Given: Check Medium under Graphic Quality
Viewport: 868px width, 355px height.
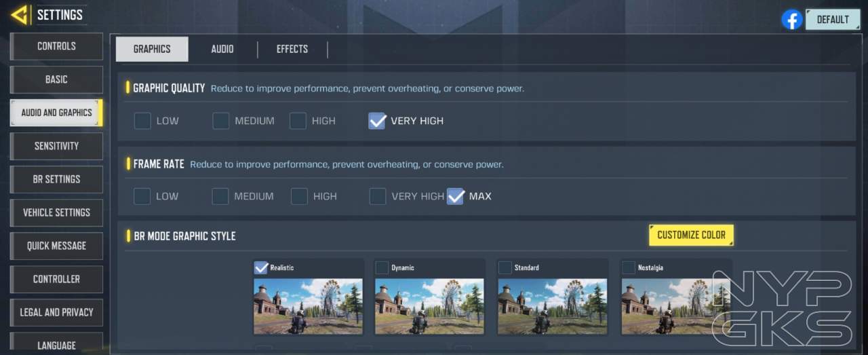Looking at the screenshot, I should (221, 121).
